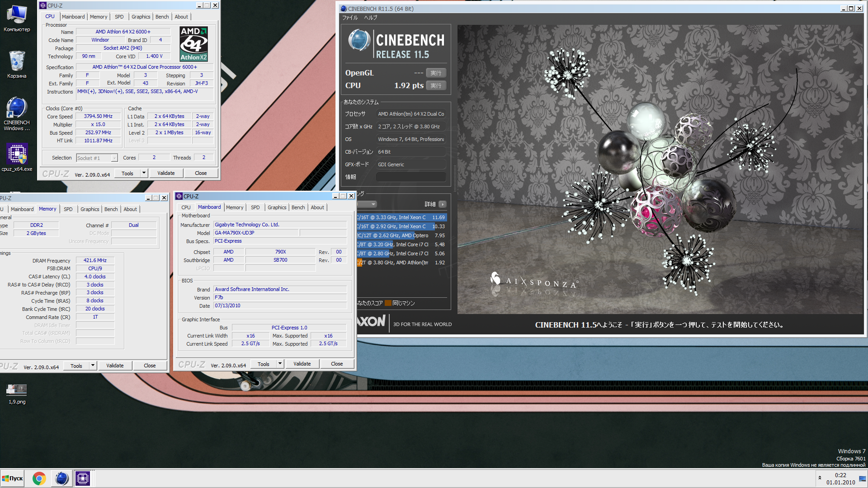868x488 pixels.
Task: Click Tools button in Mainboard CPU-Z window
Action: point(264,364)
